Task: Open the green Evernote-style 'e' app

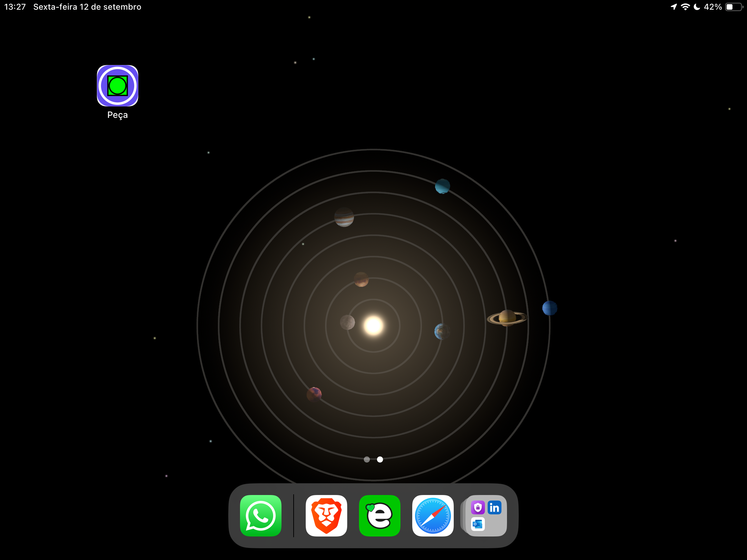Action: 380,515
